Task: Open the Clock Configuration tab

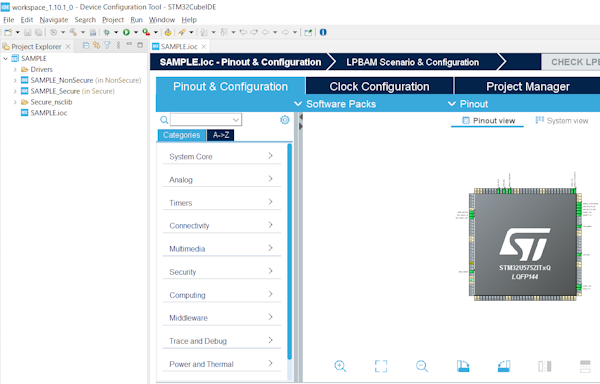Action: coord(379,86)
